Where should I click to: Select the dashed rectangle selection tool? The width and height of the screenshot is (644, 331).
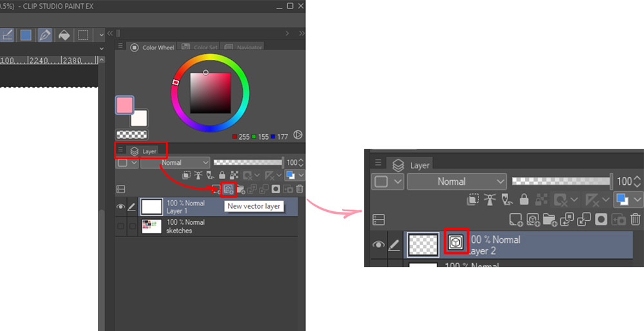[83, 35]
